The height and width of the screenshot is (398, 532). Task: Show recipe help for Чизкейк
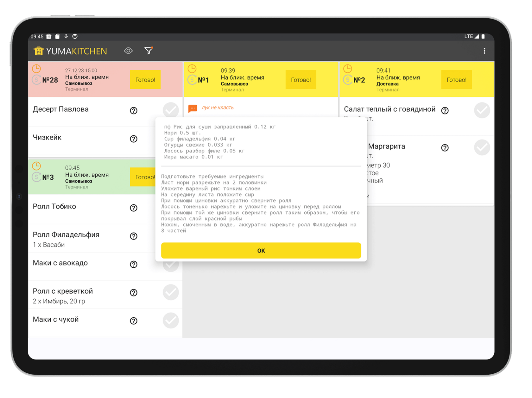pyautogui.click(x=134, y=139)
